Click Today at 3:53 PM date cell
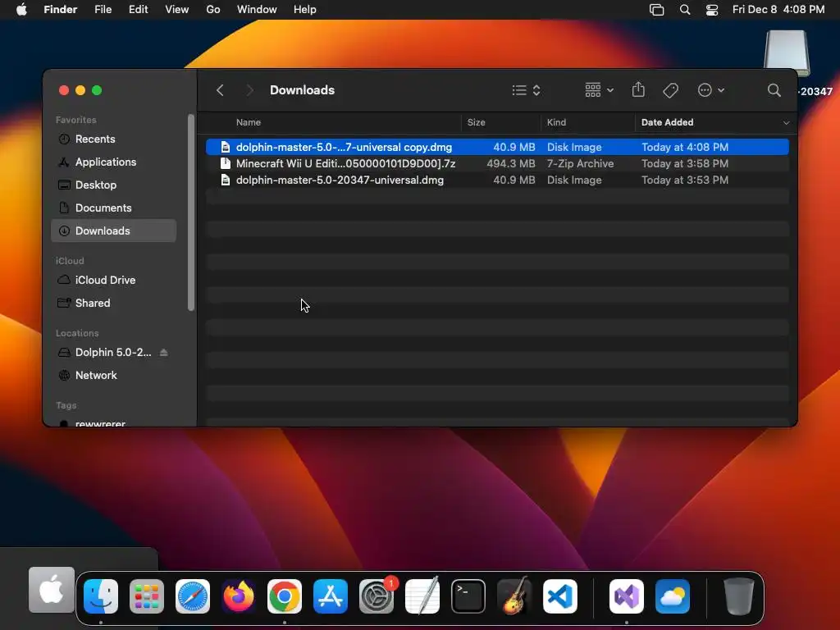840x630 pixels. point(685,180)
